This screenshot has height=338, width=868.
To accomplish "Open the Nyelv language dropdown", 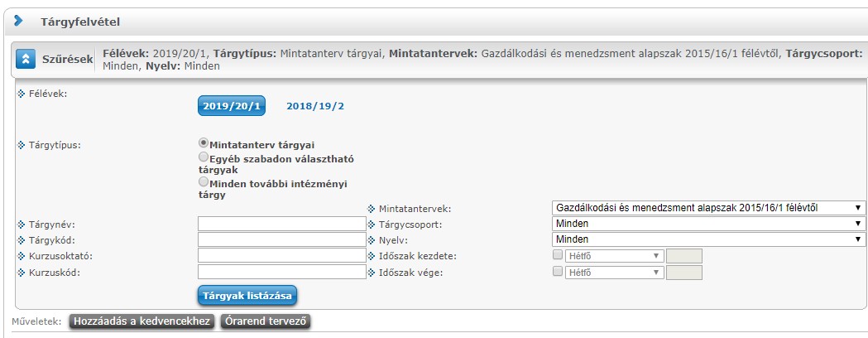I will point(708,239).
